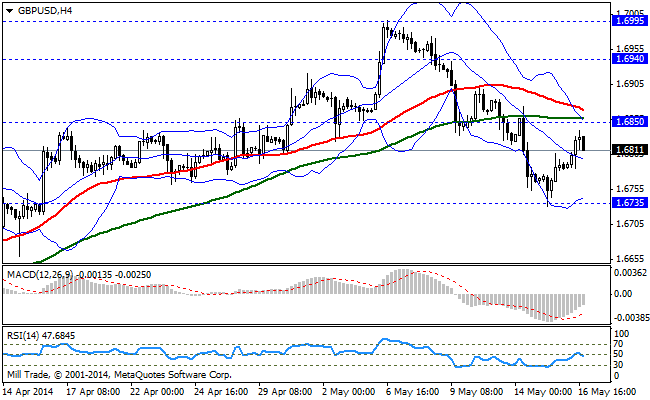The image size is (650, 400).
Task: Click the 1.6995 price level label
Action: pyautogui.click(x=630, y=21)
